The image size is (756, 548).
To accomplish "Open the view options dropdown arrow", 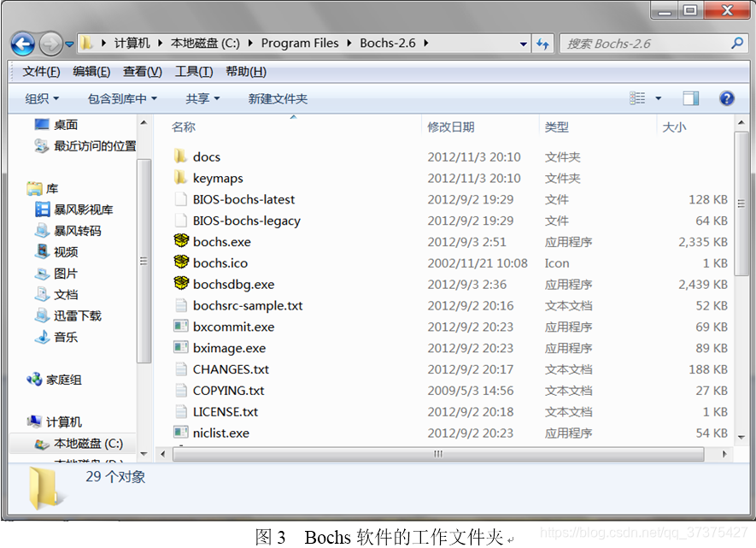I will point(658,98).
